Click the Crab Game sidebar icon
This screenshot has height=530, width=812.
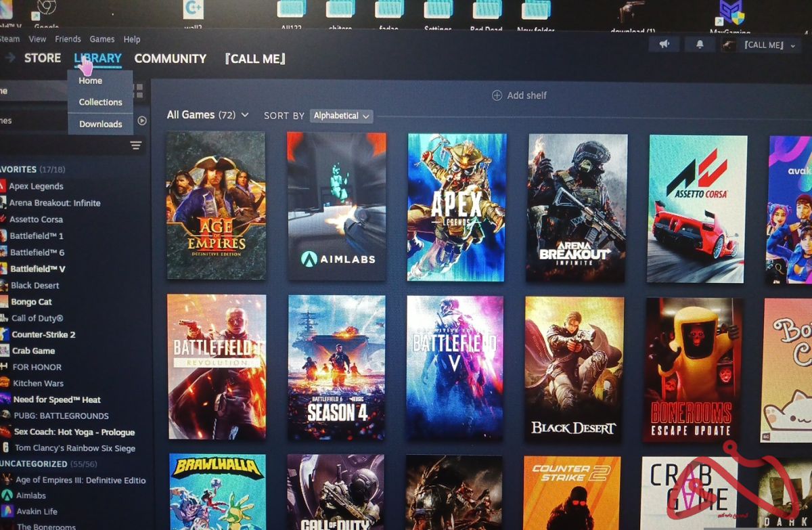[x=5, y=351]
